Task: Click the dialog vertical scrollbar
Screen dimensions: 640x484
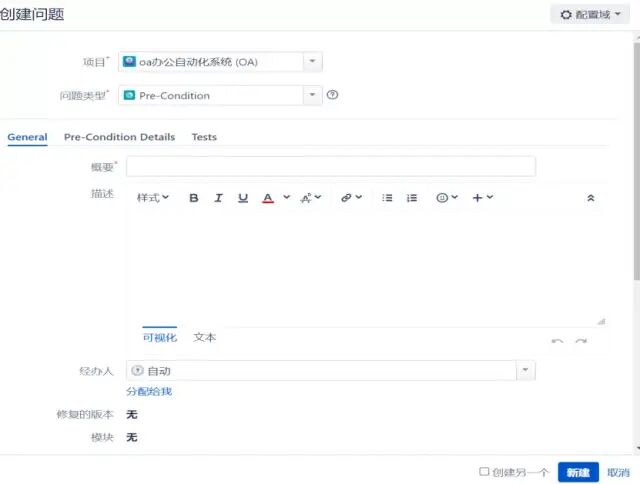Action: pyautogui.click(x=637, y=161)
